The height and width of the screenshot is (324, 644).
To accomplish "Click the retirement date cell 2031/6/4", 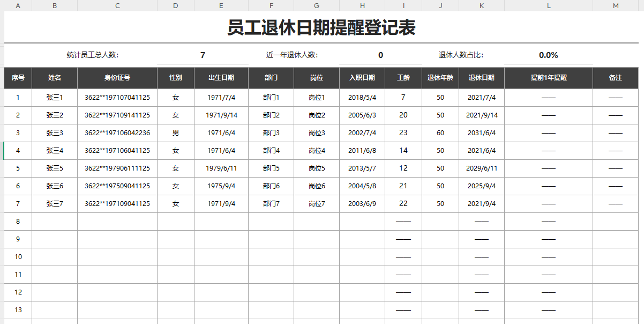I will pos(482,132).
